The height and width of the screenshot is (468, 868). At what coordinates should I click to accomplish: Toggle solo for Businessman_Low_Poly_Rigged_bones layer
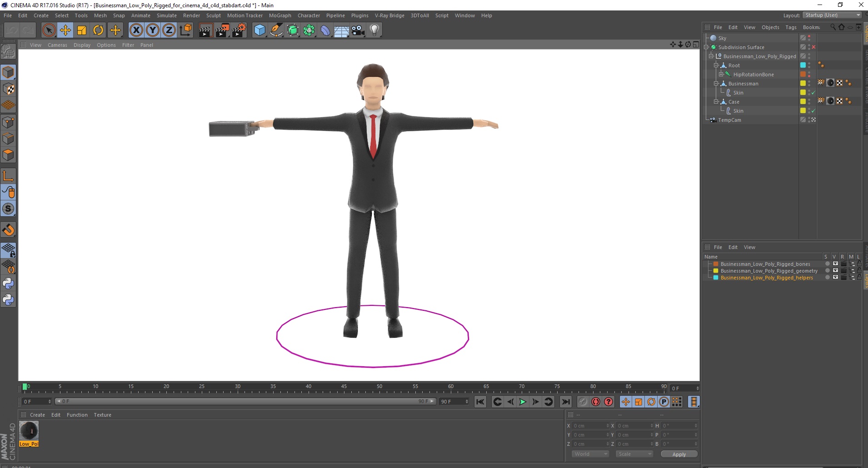coord(827,264)
